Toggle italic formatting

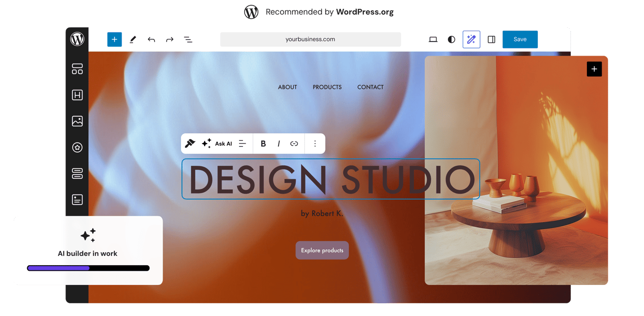tap(279, 144)
